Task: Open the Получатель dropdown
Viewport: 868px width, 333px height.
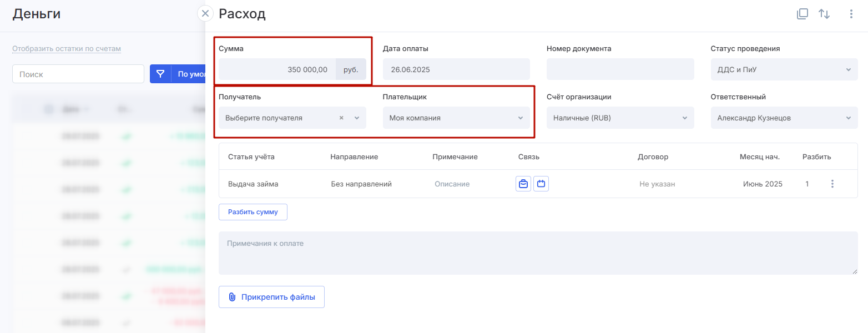Action: 292,118
